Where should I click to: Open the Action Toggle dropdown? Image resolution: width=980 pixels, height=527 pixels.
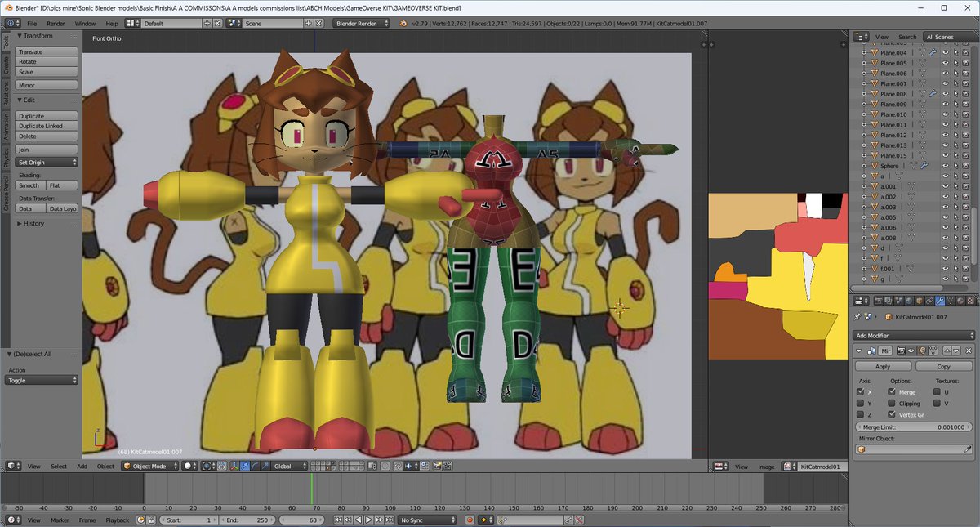click(x=42, y=380)
